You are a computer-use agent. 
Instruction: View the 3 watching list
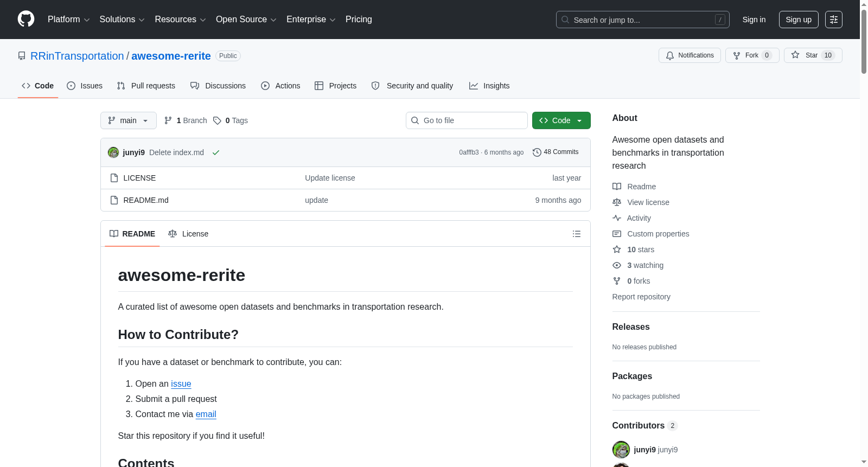(638, 265)
